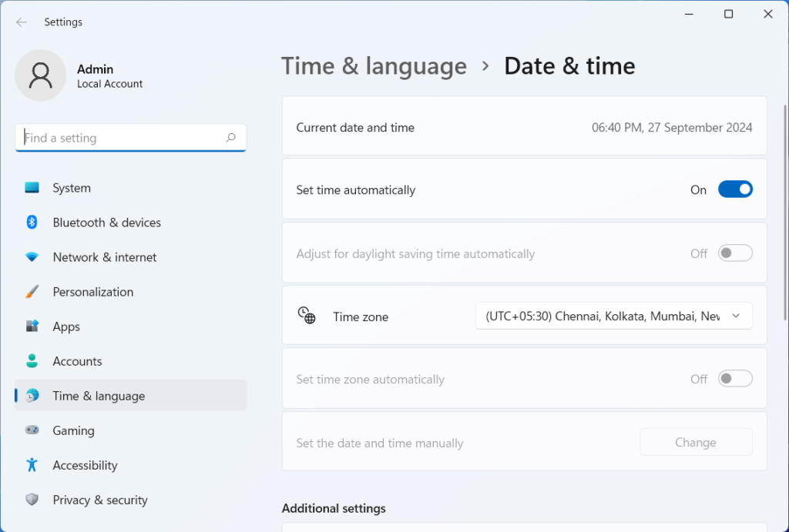Screen dimensions: 789x532
Task: Click the vertical scrollbar on right edge
Action: [x=785, y=211]
